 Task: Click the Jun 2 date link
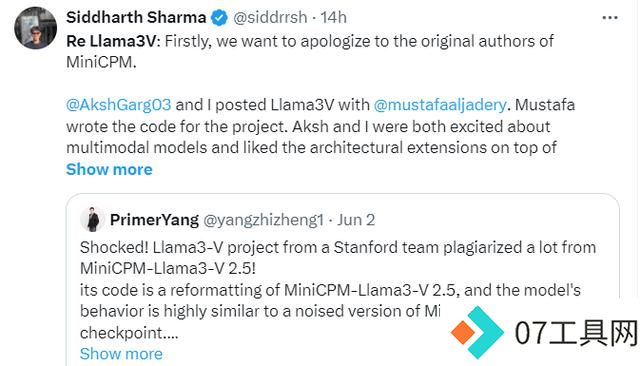click(356, 220)
